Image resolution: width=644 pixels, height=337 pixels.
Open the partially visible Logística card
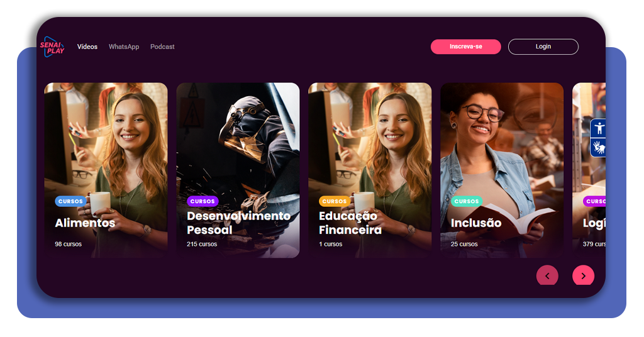589,170
